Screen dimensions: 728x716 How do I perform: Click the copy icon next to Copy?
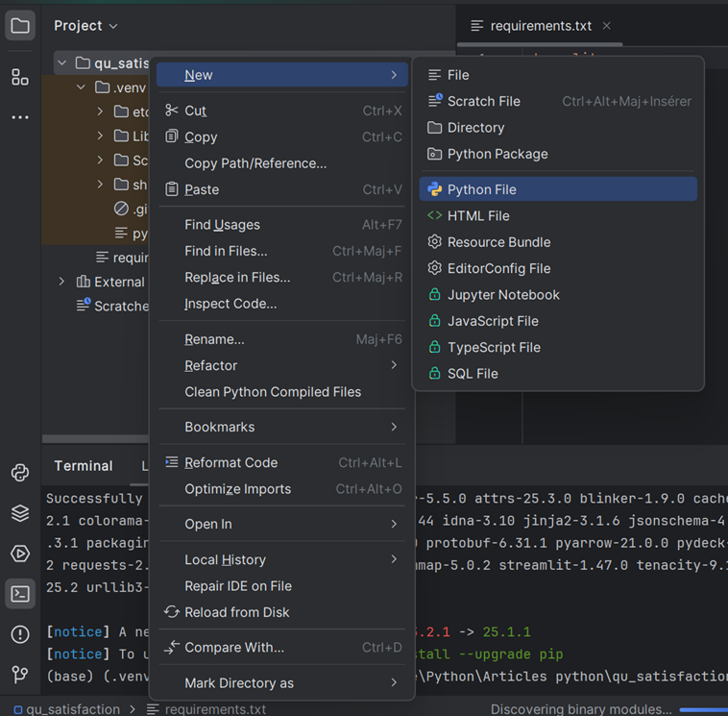pyautogui.click(x=171, y=136)
